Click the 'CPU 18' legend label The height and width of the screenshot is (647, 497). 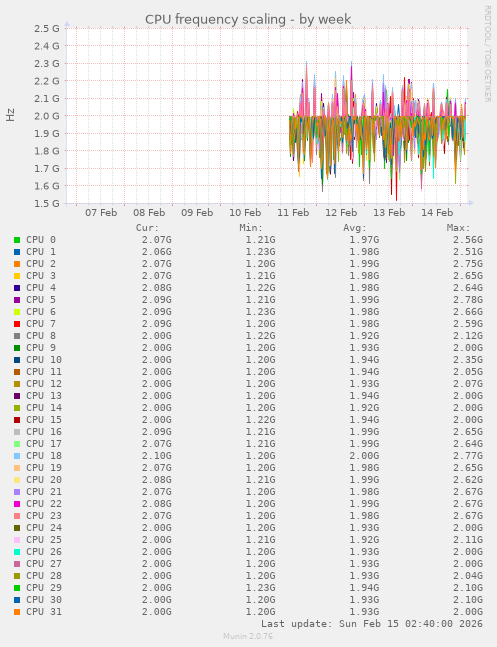(x=44, y=456)
